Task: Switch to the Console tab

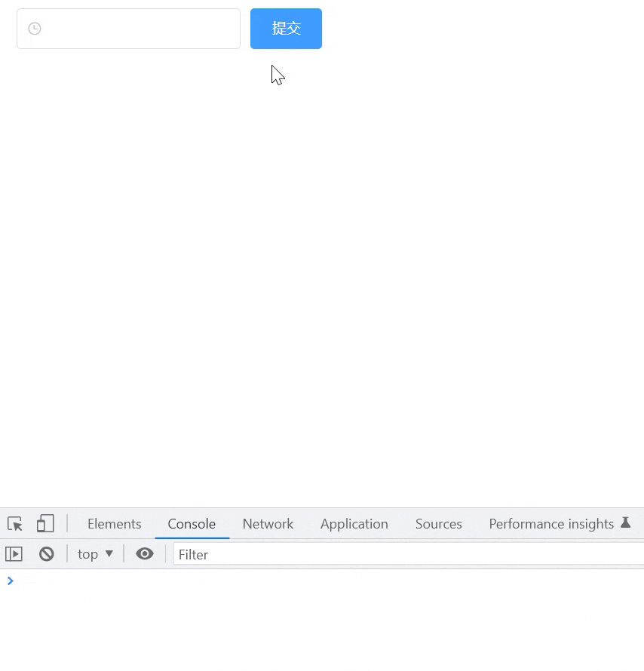Action: point(192,524)
